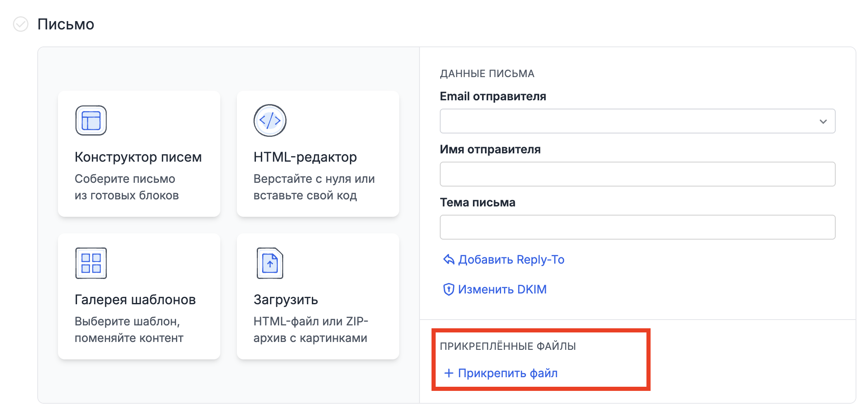Open the Email отправителя dropdown
868x417 pixels.
pyautogui.click(x=637, y=121)
